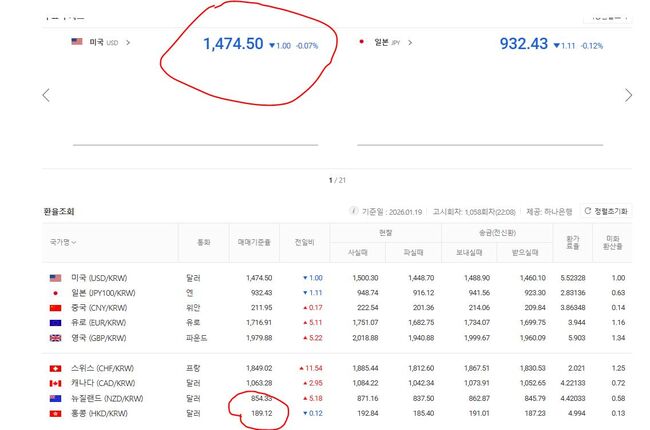This screenshot has width=650, height=430.
Task: Click the left carousel arrow
Action: 45,95
